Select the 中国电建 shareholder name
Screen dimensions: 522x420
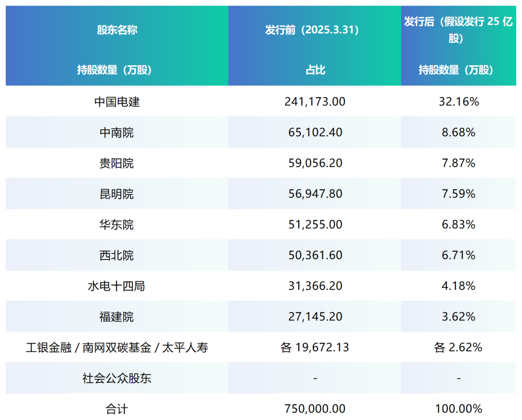pos(117,101)
